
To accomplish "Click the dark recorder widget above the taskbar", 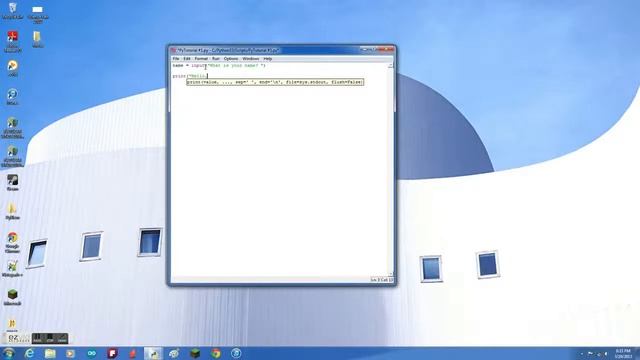I will coord(50,338).
